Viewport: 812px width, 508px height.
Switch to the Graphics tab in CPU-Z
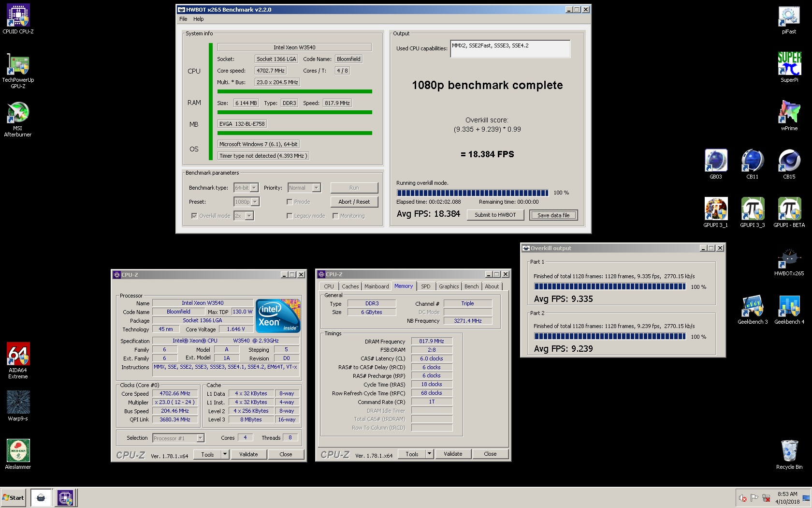pyautogui.click(x=449, y=286)
